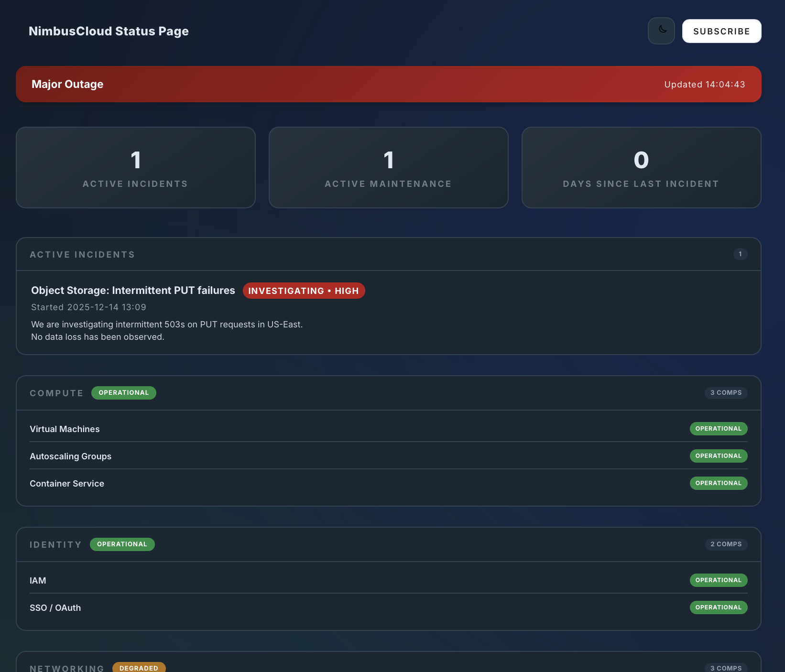Expand the Networking section header
The width and height of the screenshot is (785, 672).
[x=388, y=663]
